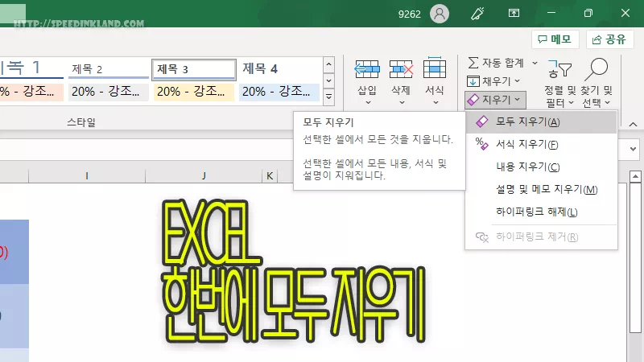The image size is (644, 362).
Task: Click the Format (서식) cells icon
Action: point(435,71)
